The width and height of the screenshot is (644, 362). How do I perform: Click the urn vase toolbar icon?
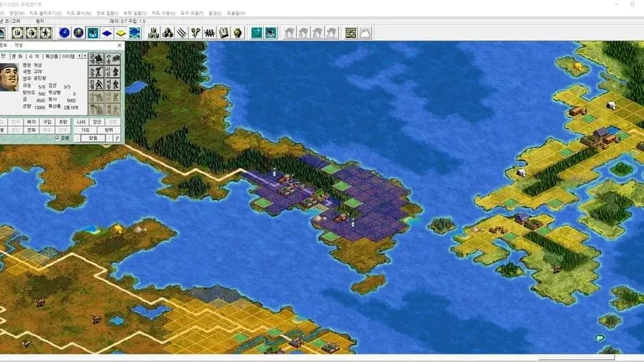(x=238, y=33)
